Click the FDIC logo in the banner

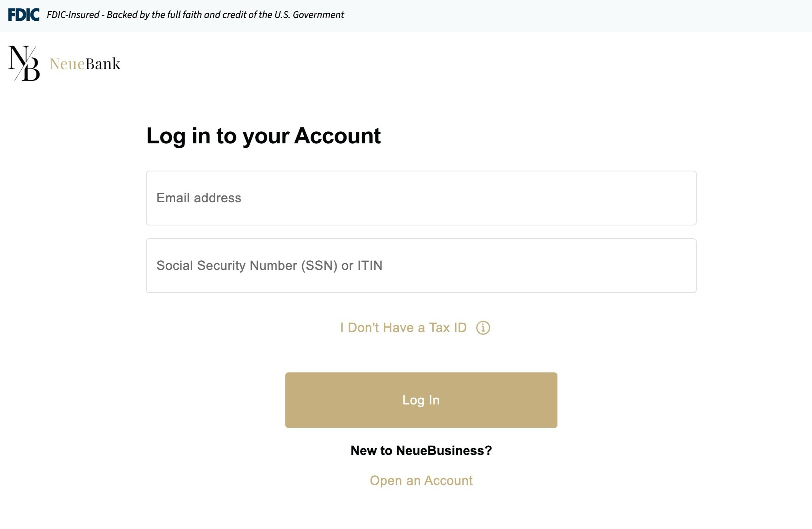(x=24, y=15)
